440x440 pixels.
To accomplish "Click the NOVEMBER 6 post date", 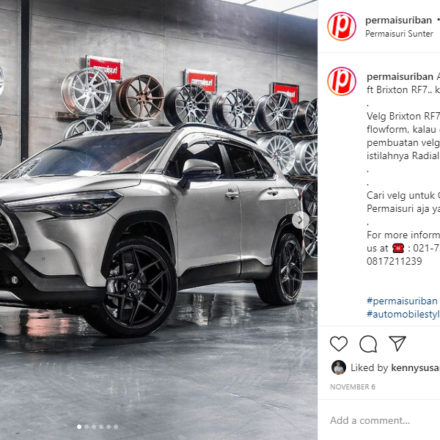I will [352, 387].
